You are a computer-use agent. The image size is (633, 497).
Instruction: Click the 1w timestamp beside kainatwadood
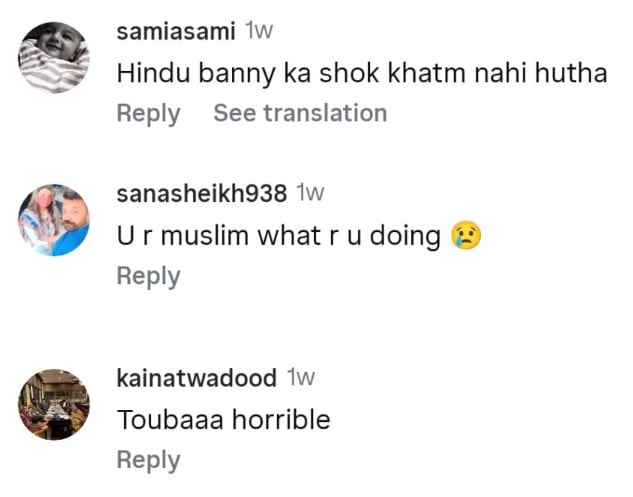301,378
